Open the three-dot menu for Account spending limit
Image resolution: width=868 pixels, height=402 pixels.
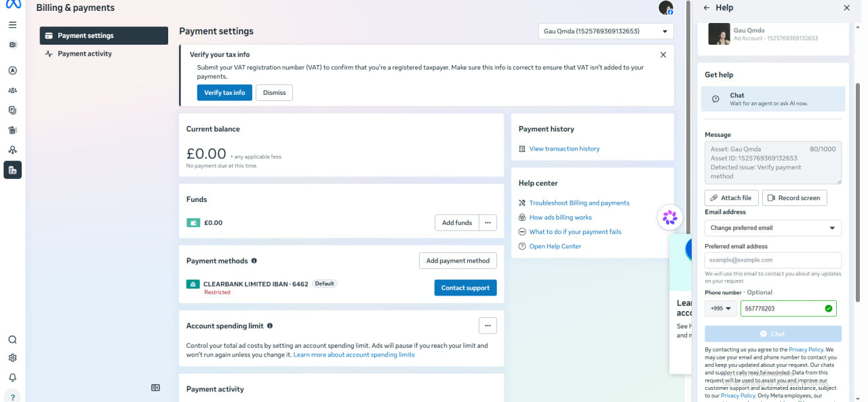click(x=488, y=326)
